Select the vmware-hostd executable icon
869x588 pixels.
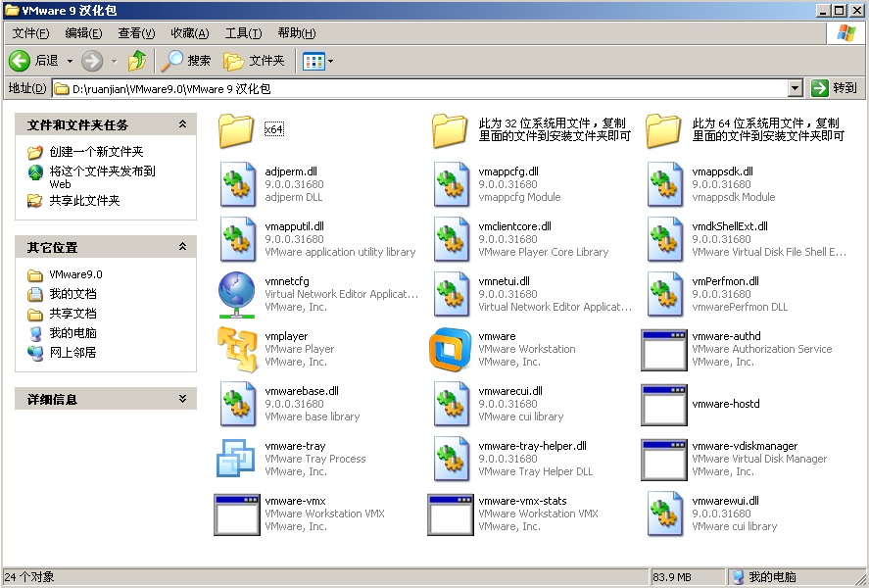[664, 405]
